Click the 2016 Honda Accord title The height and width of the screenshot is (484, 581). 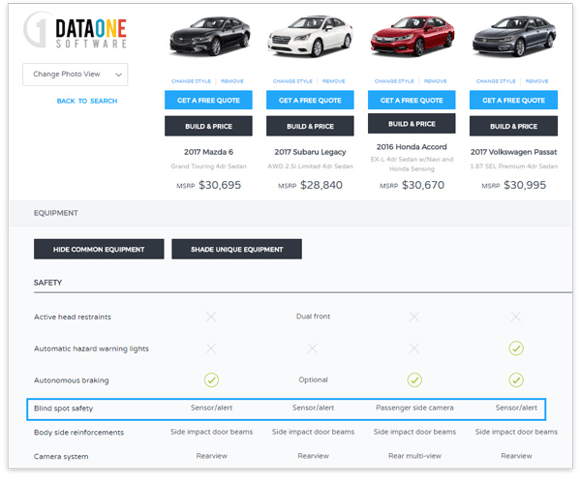tap(412, 147)
